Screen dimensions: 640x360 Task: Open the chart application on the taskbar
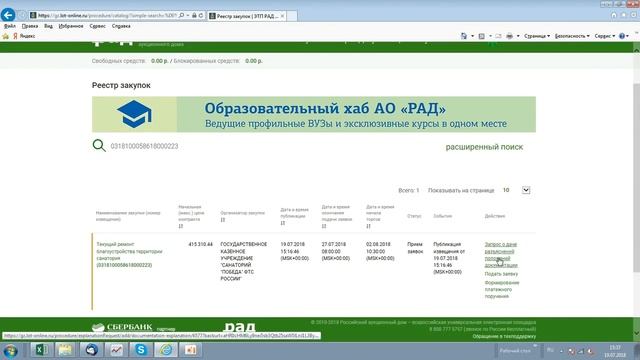pos(116,350)
